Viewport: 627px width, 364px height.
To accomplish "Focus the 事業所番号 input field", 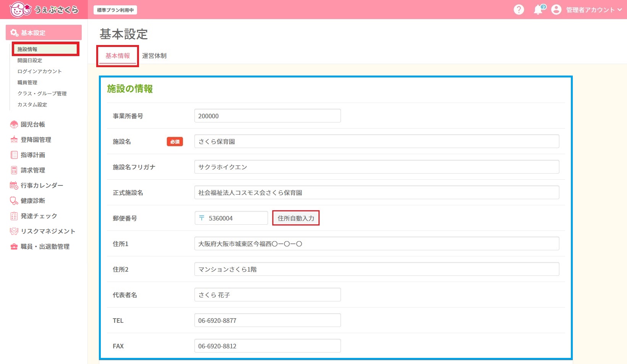I will (x=268, y=116).
